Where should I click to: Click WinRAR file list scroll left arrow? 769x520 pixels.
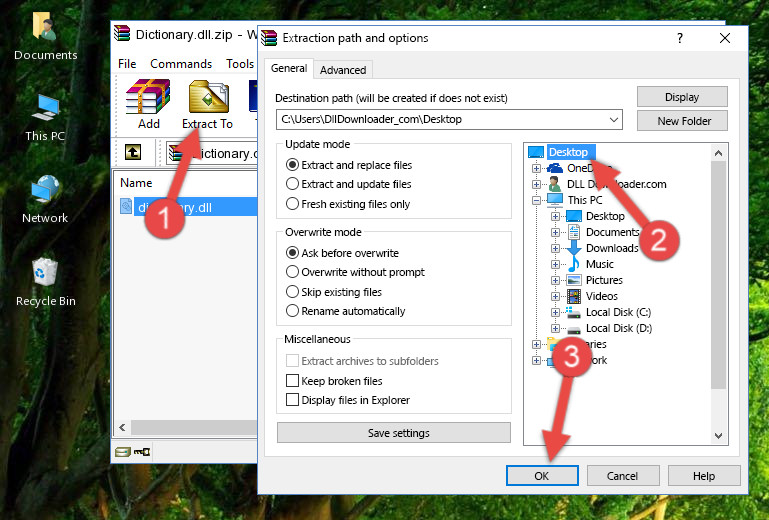pyautogui.click(x=123, y=427)
